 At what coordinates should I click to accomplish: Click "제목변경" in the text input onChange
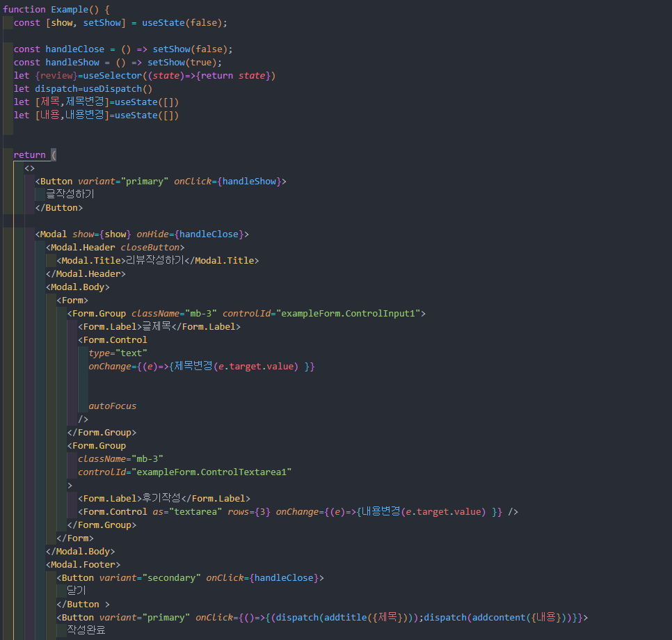(193, 366)
